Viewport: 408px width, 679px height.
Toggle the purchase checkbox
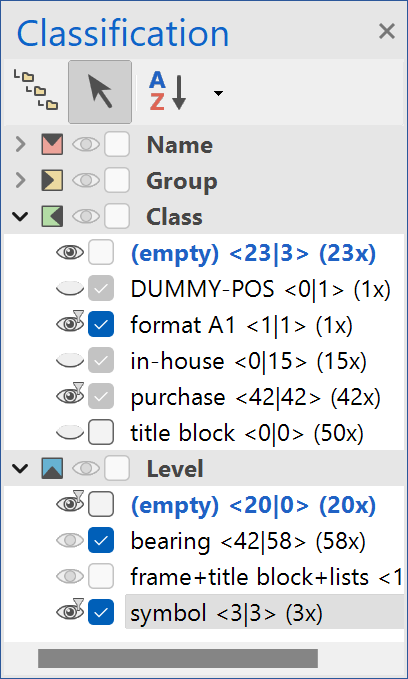pos(101,396)
